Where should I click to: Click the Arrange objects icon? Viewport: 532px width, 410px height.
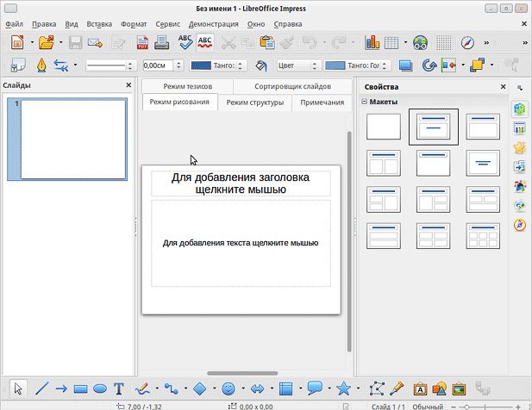coord(477,65)
